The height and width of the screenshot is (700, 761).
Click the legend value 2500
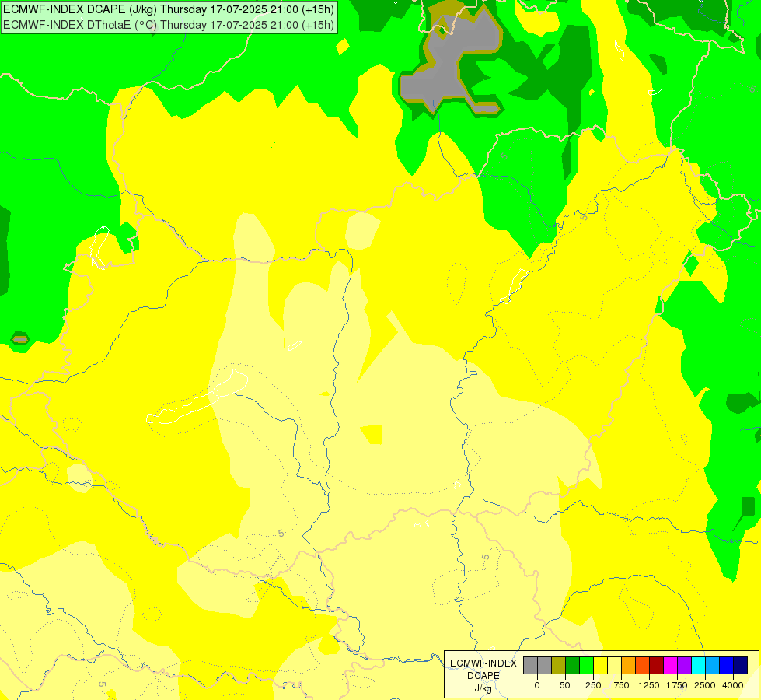click(705, 685)
